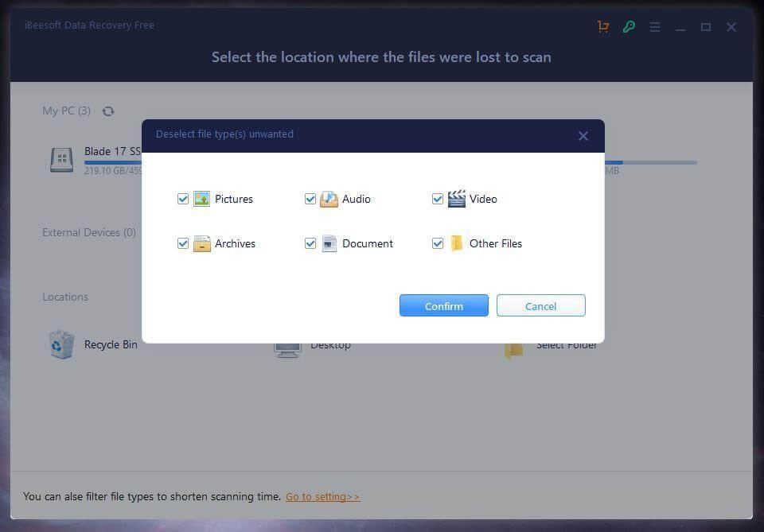Click the Document file type icon
Screen dimensions: 764x532
(x=329, y=243)
